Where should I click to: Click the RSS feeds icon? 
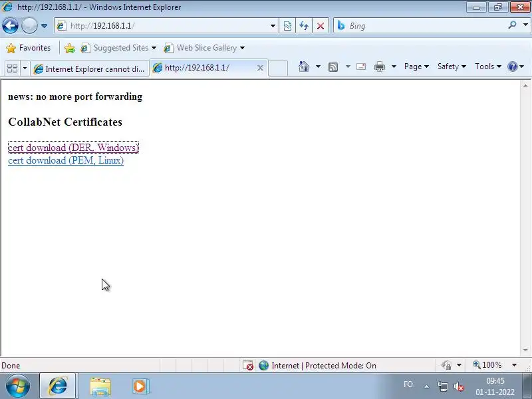[333, 67]
